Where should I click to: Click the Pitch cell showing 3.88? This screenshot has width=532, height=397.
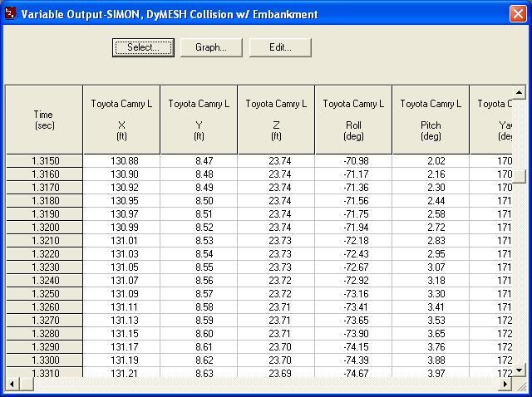431,360
